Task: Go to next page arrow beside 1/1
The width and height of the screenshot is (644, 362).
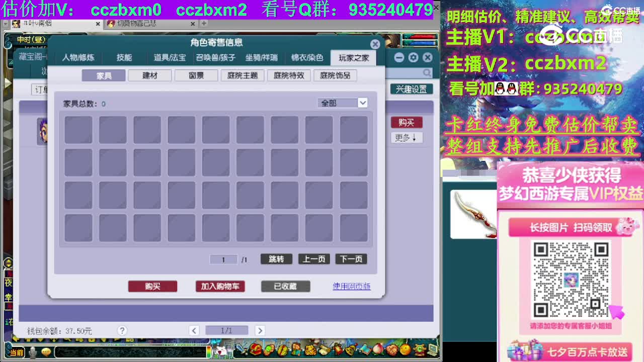Action: tap(260, 330)
